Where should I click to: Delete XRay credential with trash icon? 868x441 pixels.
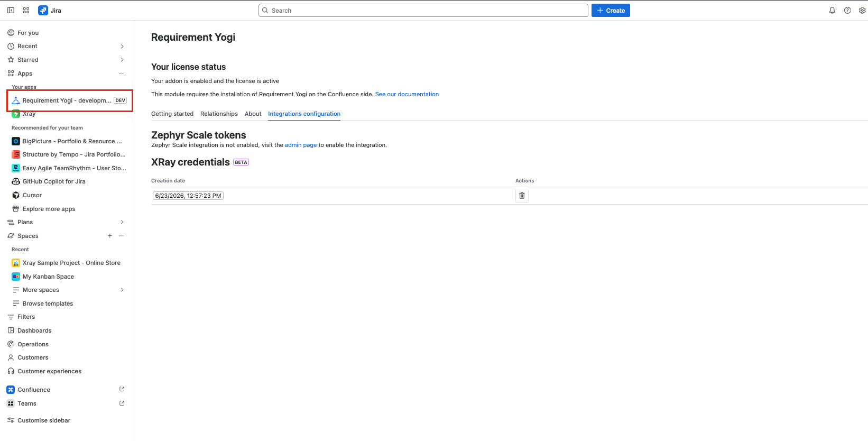522,196
